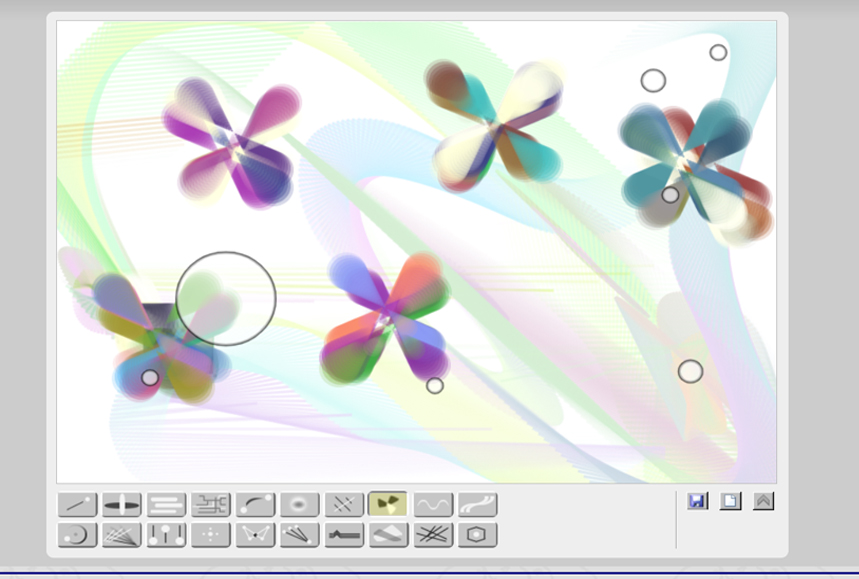The width and height of the screenshot is (859, 579).
Task: Select the crossed ellipses brush tool
Action: point(122,505)
